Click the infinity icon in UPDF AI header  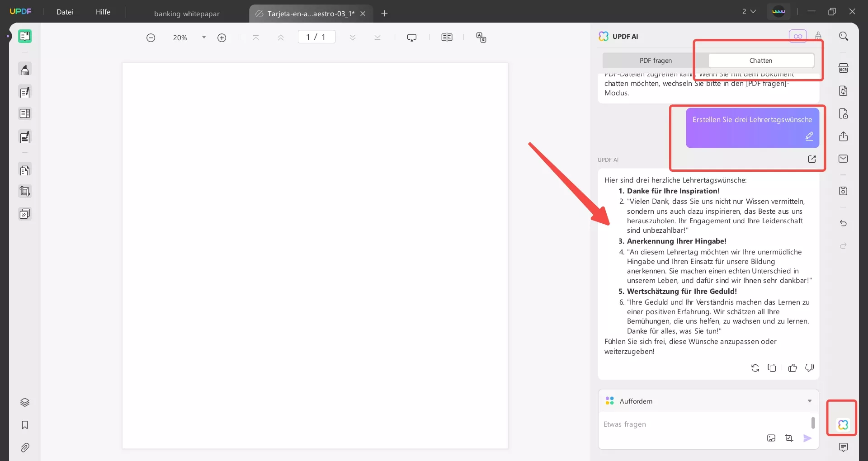(x=798, y=36)
